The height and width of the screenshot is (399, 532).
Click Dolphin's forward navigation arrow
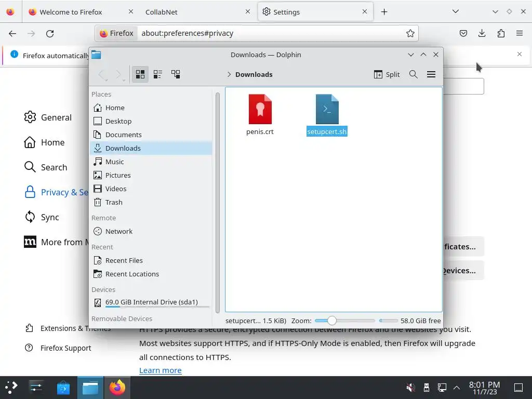coord(119,75)
